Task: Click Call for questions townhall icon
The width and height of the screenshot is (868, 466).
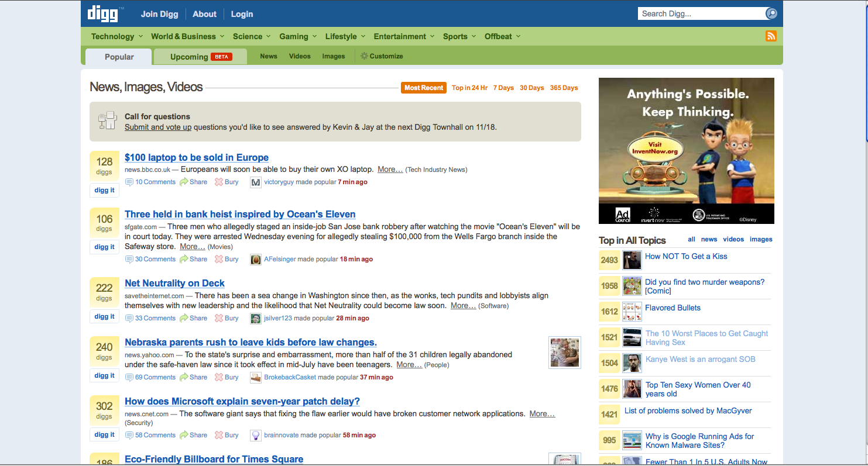Action: 108,121
